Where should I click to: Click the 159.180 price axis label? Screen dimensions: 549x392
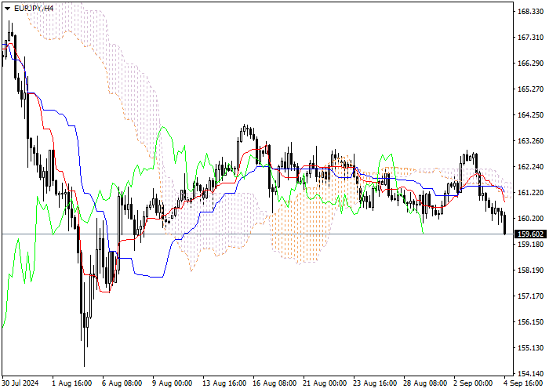[530, 244]
